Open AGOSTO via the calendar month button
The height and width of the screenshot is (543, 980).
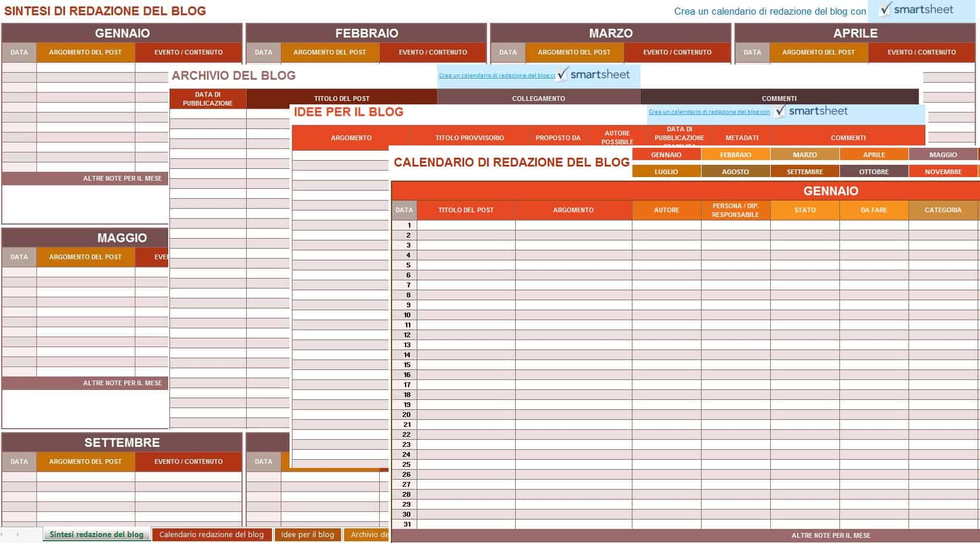point(736,172)
